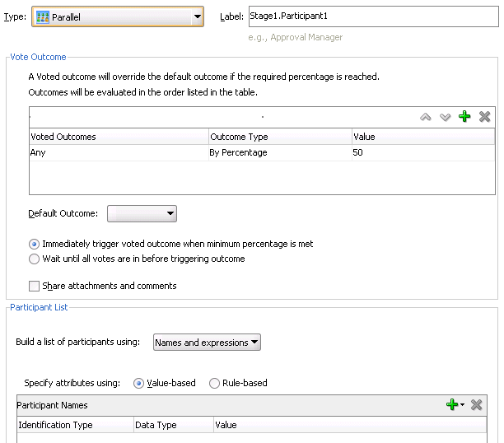The width and height of the screenshot is (504, 443).
Task: Click the Label text field
Action: point(371,16)
